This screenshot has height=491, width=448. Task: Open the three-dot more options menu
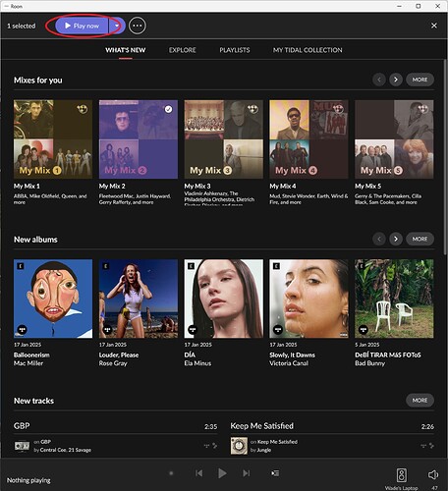point(138,26)
